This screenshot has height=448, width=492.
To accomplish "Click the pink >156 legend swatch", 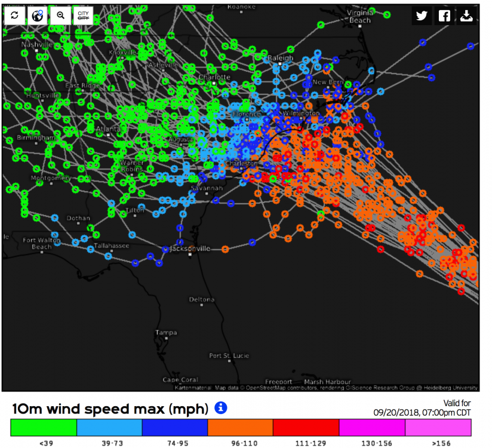I will point(438,427).
